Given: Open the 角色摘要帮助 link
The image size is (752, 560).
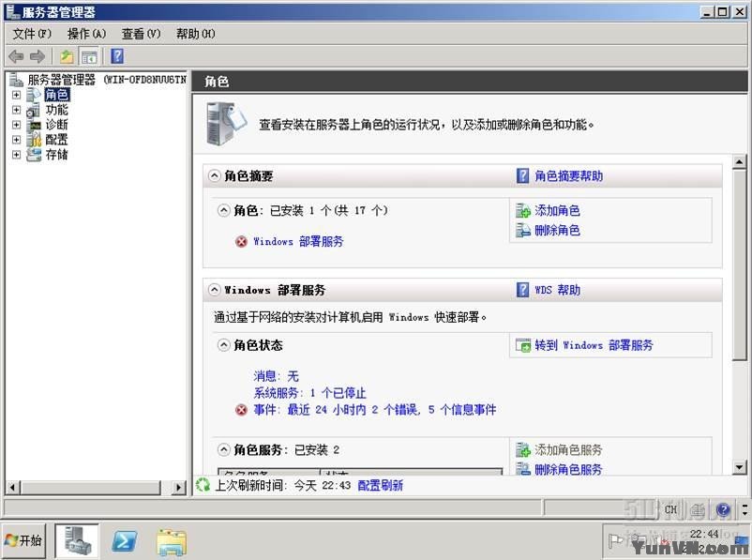Looking at the screenshot, I should coord(569,176).
